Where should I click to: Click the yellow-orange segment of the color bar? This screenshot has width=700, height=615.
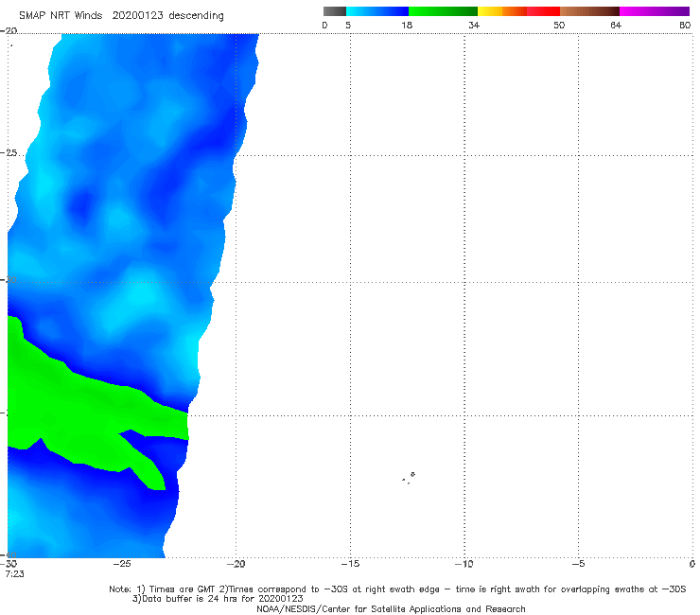pyautogui.click(x=502, y=11)
